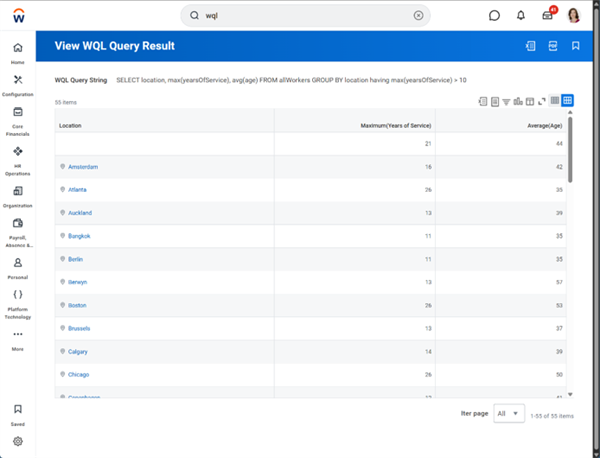Image resolution: width=600 pixels, height=458 pixels.
Task: Click Chicago's average age value 50
Action: tap(559, 375)
